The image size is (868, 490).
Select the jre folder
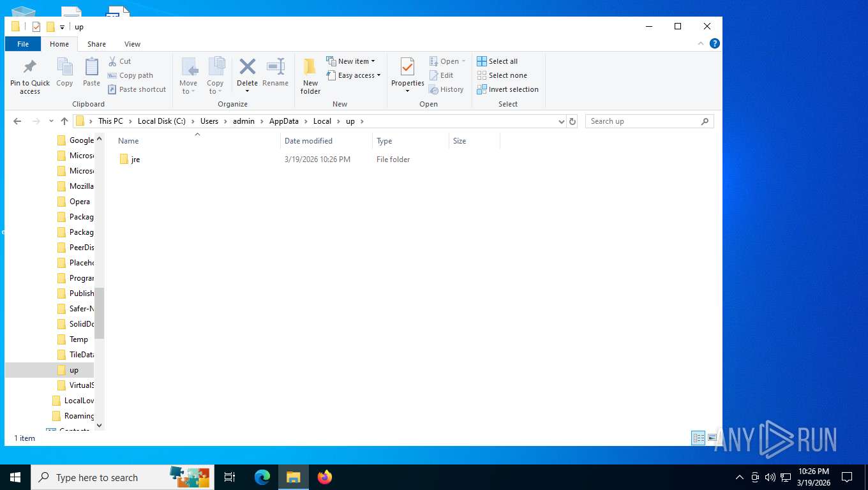(x=135, y=160)
